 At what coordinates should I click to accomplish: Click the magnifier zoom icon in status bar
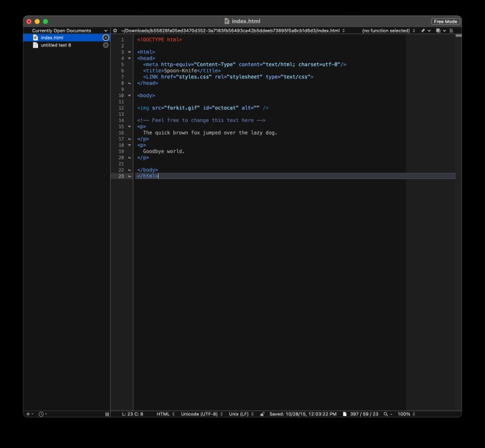coord(385,414)
